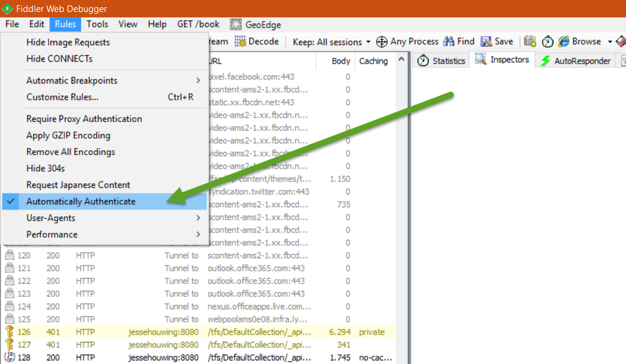
Task: Click the lock icon of session 121
Action: point(10,268)
